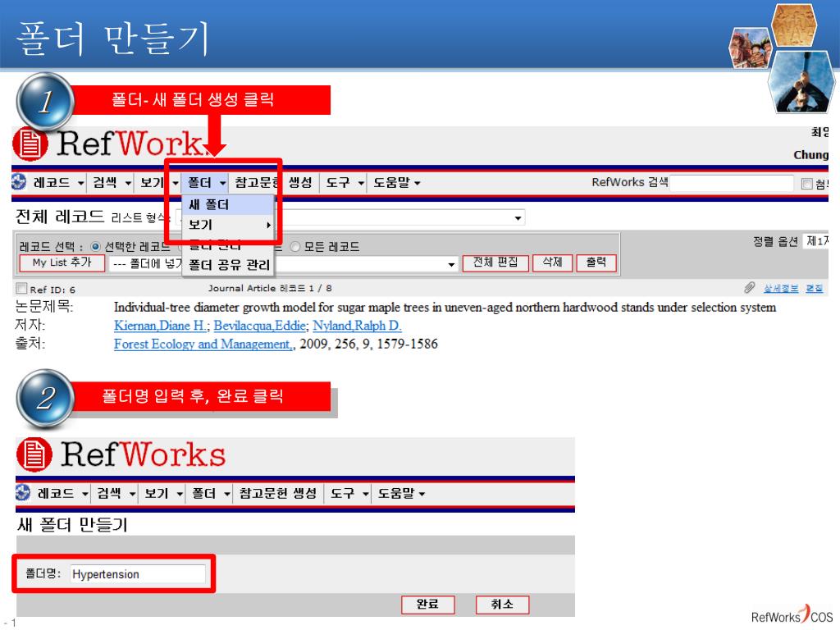The height and width of the screenshot is (630, 840).
Task: Expand the 리스트 형식 dropdown arrow
Action: (518, 217)
